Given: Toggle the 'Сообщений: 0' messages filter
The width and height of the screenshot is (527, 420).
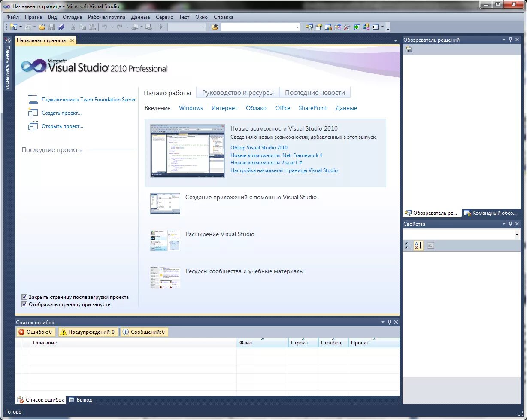Looking at the screenshot, I should [x=144, y=332].
